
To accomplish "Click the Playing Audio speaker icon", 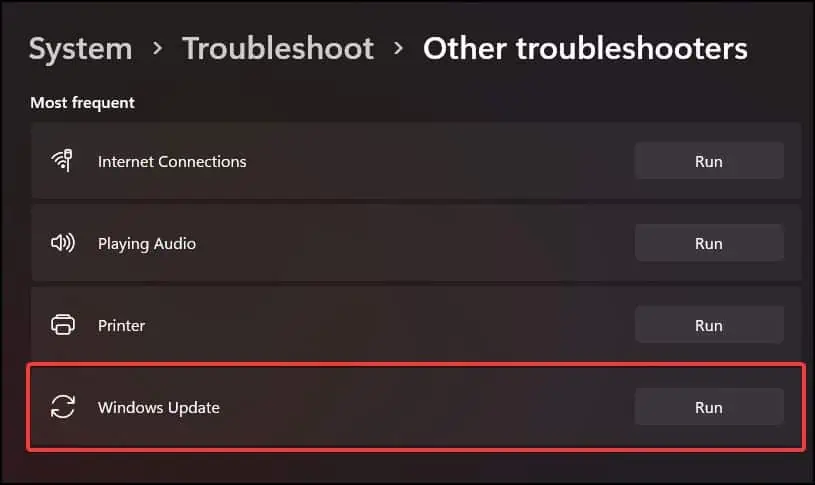I will pyautogui.click(x=62, y=243).
